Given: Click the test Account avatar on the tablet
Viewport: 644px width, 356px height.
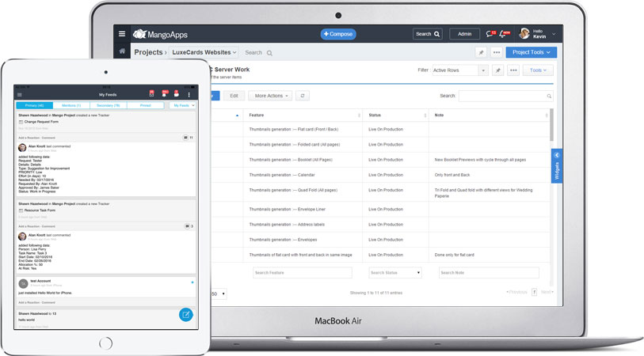Looking at the screenshot, I should pyautogui.click(x=24, y=283).
